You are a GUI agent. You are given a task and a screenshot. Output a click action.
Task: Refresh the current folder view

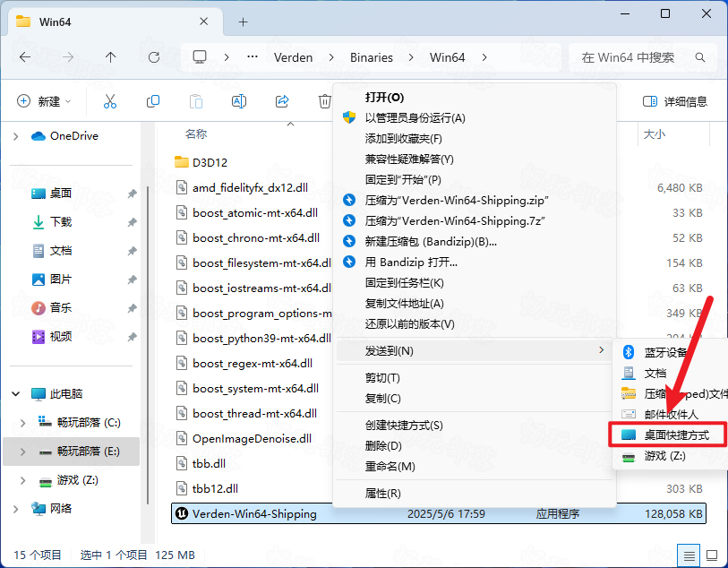click(x=154, y=57)
